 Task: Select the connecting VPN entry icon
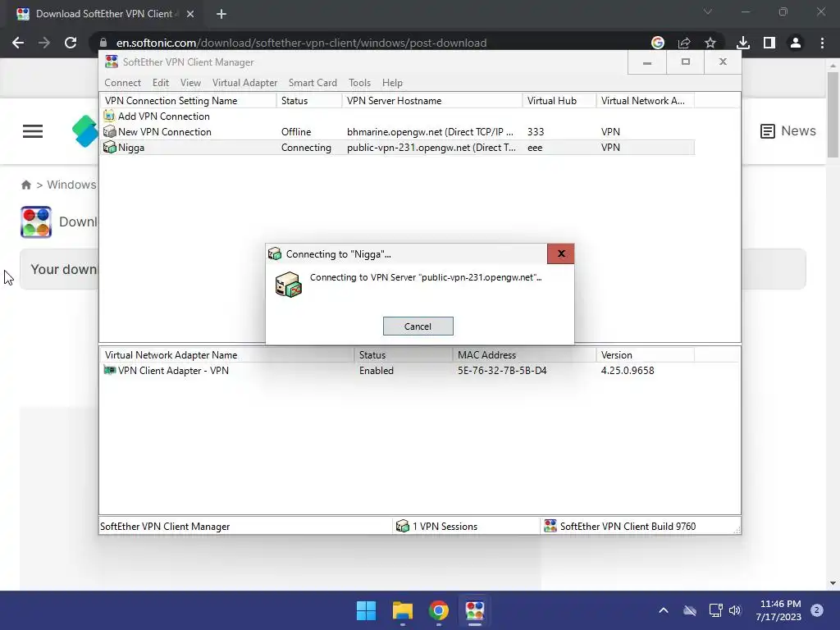point(109,147)
